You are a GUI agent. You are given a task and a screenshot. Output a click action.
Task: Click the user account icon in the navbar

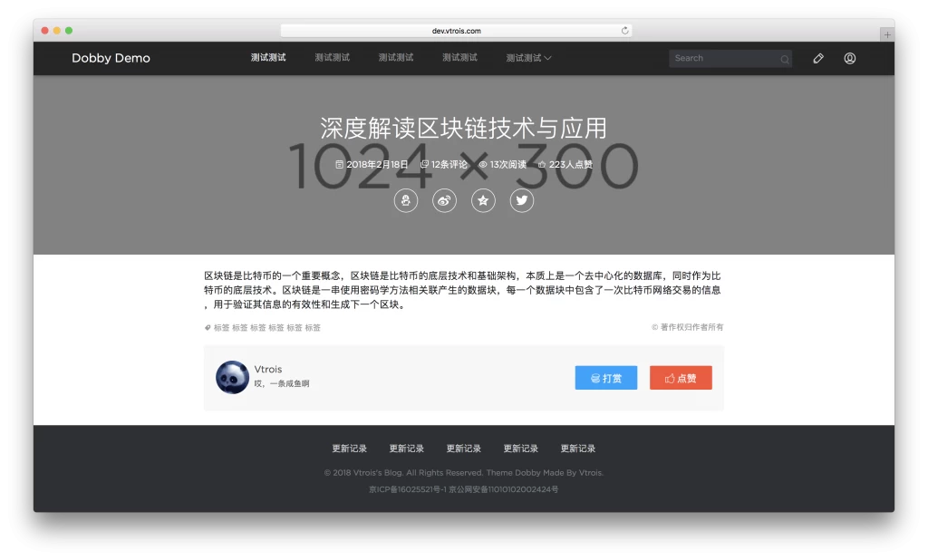(x=849, y=58)
